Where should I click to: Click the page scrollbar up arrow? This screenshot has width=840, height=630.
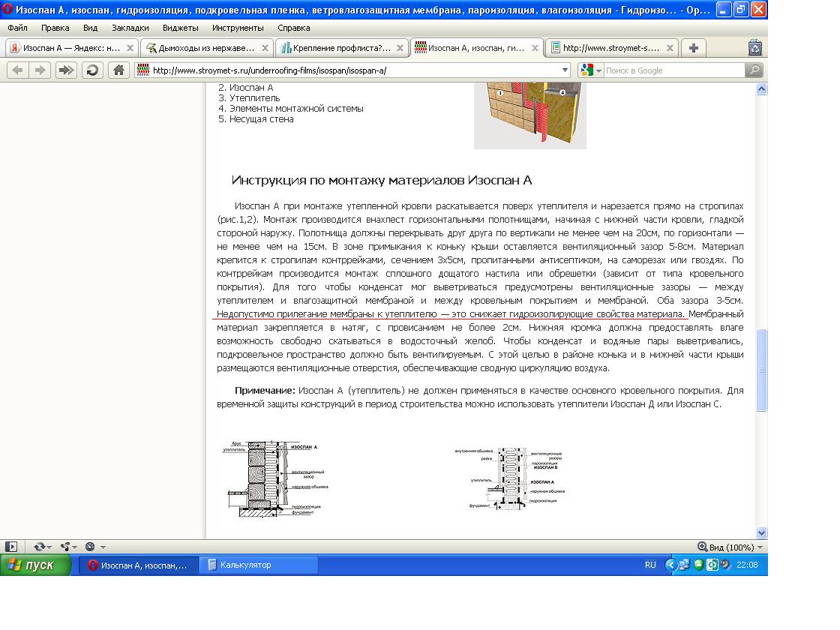[x=762, y=89]
